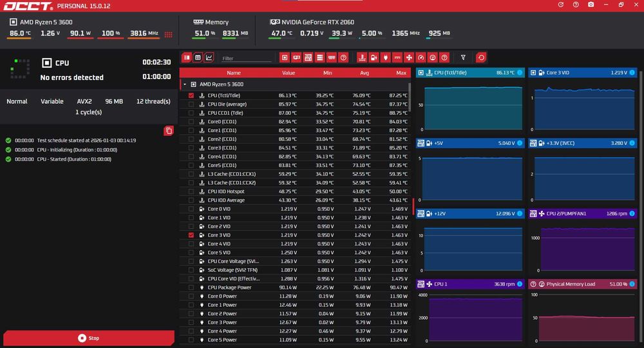The image size is (644, 348).
Task: Stop the running CPU test
Action: click(89, 338)
